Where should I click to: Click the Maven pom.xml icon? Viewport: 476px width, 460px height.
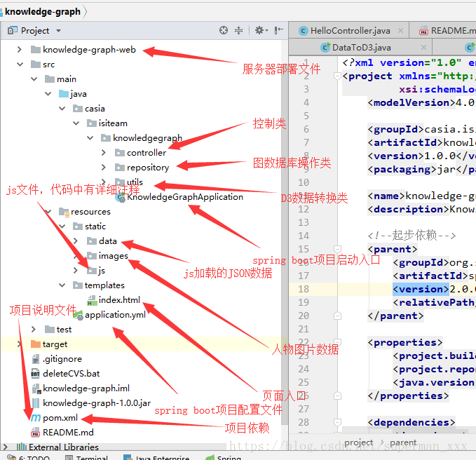pyautogui.click(x=36, y=418)
